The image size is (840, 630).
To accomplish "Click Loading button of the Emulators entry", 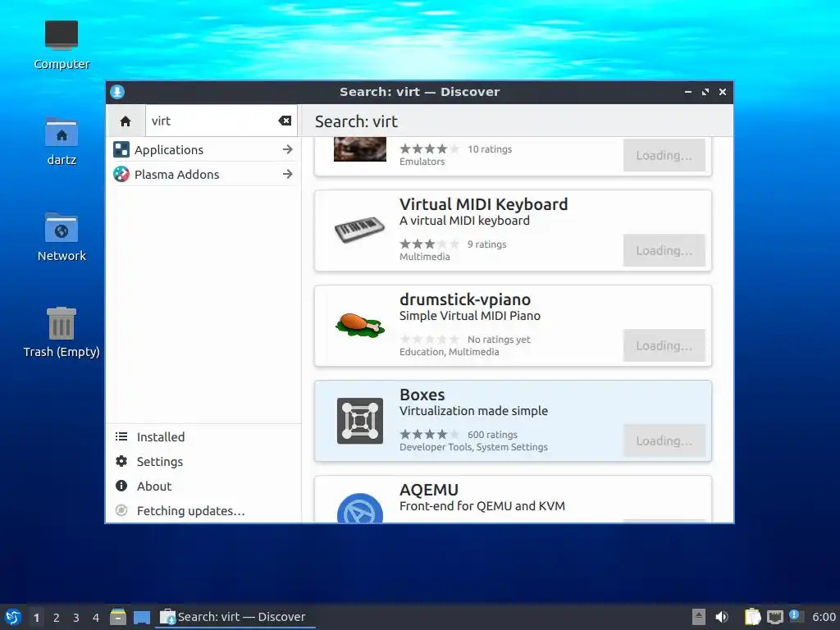I will (x=664, y=155).
